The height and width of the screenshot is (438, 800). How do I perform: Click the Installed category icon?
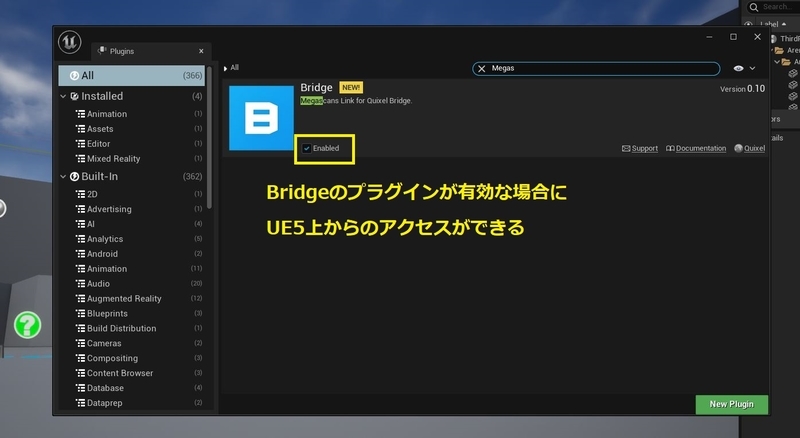point(74,96)
